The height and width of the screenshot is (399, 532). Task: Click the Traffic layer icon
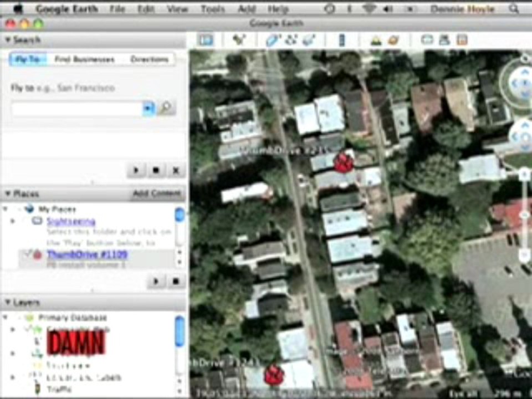38,389
